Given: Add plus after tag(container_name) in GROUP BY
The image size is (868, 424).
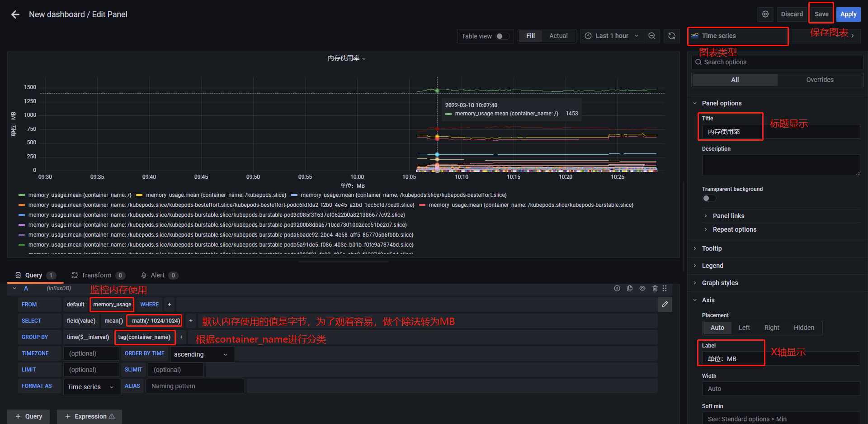Looking at the screenshot, I should pos(181,337).
